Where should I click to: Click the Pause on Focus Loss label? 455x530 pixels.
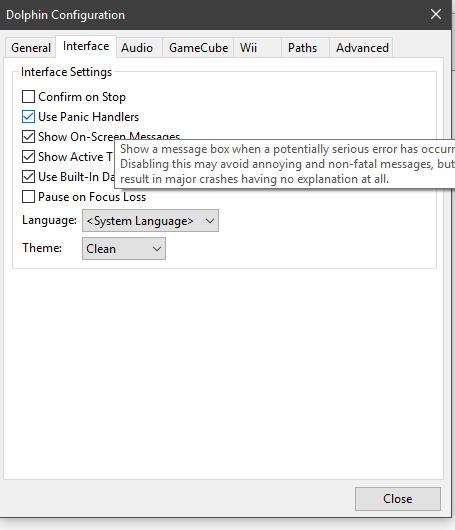(92, 197)
